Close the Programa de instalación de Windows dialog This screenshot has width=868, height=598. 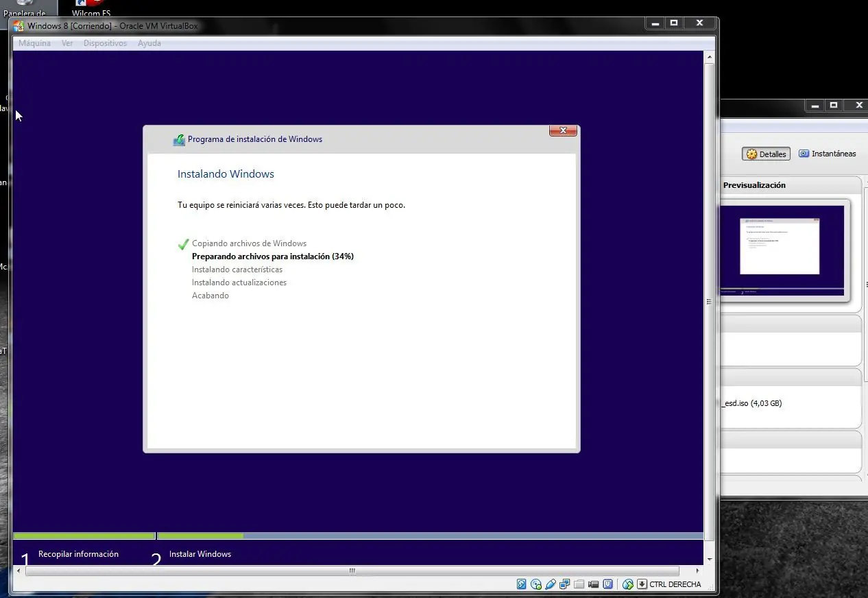(x=563, y=130)
